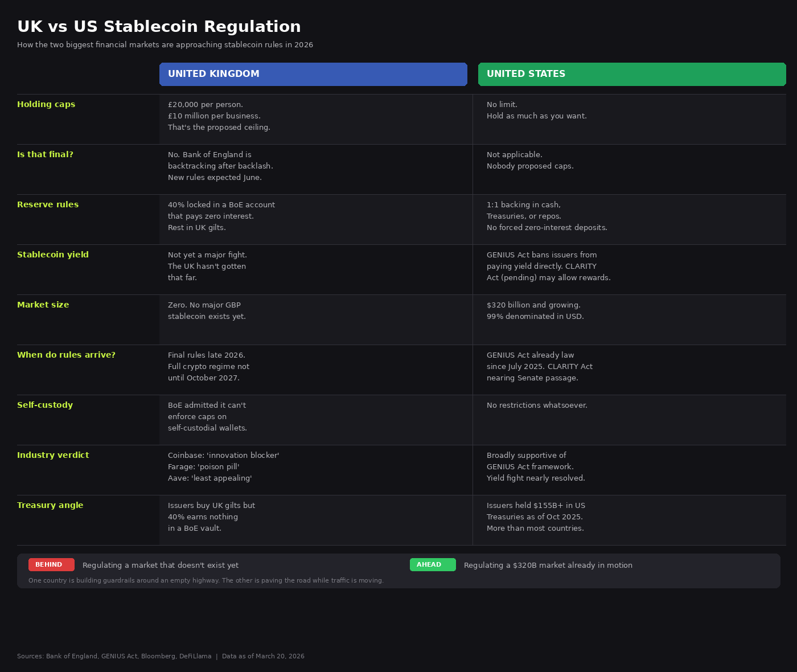Select the Stablecoin yield row label
797x672 pixels.
click(52, 255)
